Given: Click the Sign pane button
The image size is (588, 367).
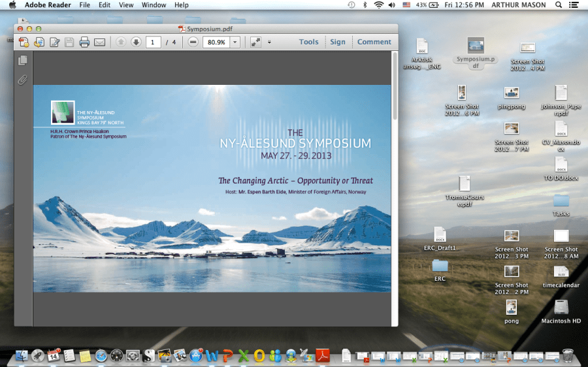Looking at the screenshot, I should click(x=337, y=42).
